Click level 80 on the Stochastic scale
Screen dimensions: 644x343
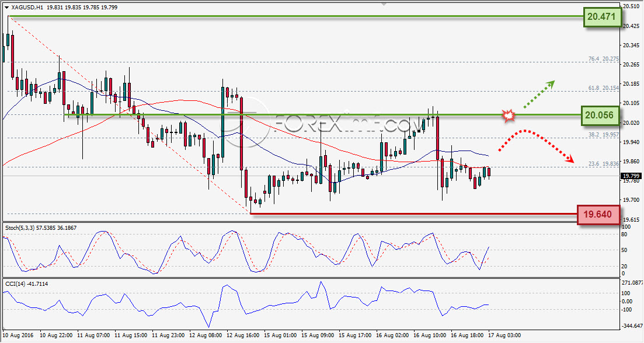coord(624,235)
